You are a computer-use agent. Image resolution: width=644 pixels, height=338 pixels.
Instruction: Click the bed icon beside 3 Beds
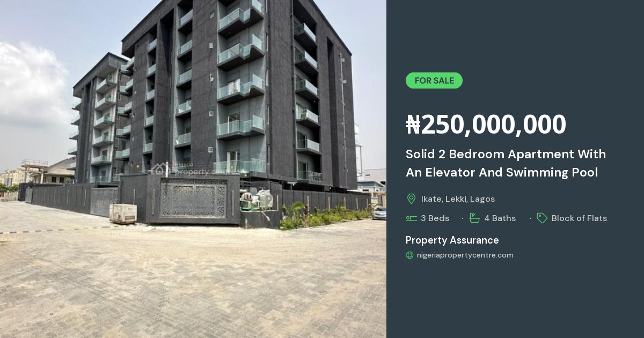411,218
